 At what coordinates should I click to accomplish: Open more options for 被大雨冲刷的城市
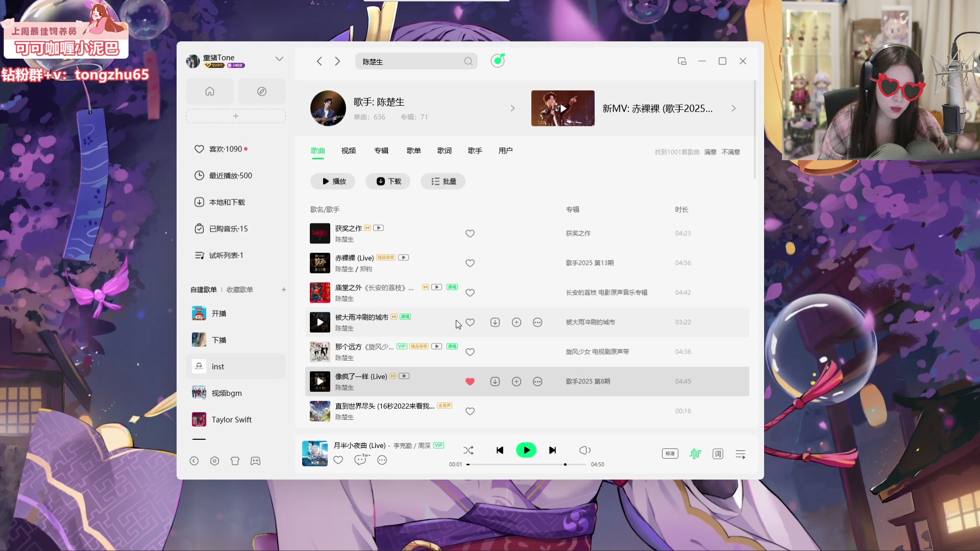537,322
